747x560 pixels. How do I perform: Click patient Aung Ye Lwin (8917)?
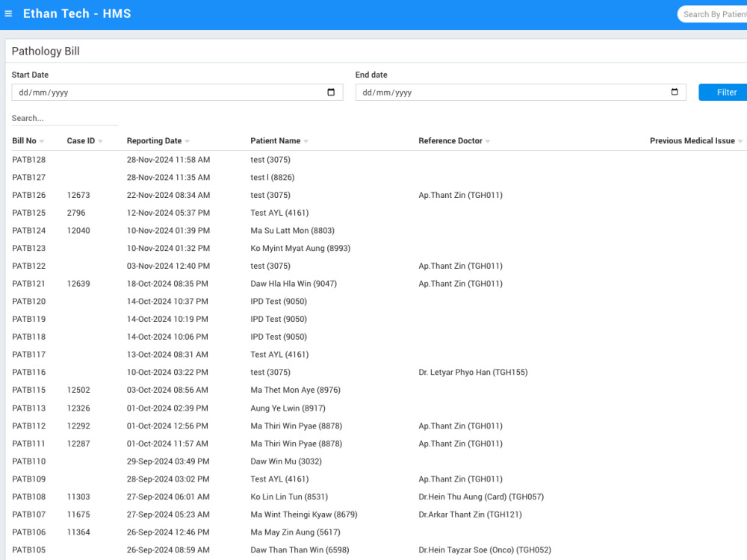(288, 408)
